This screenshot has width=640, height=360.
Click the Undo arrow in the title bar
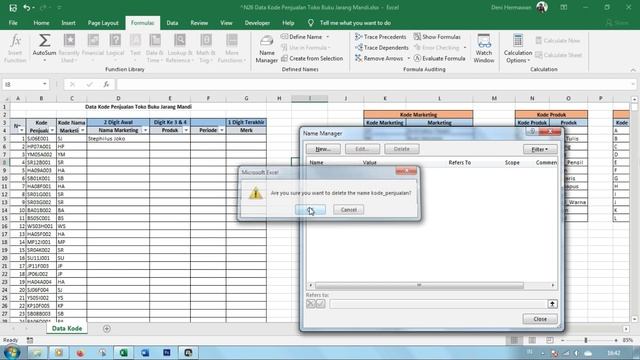[x=27, y=7]
